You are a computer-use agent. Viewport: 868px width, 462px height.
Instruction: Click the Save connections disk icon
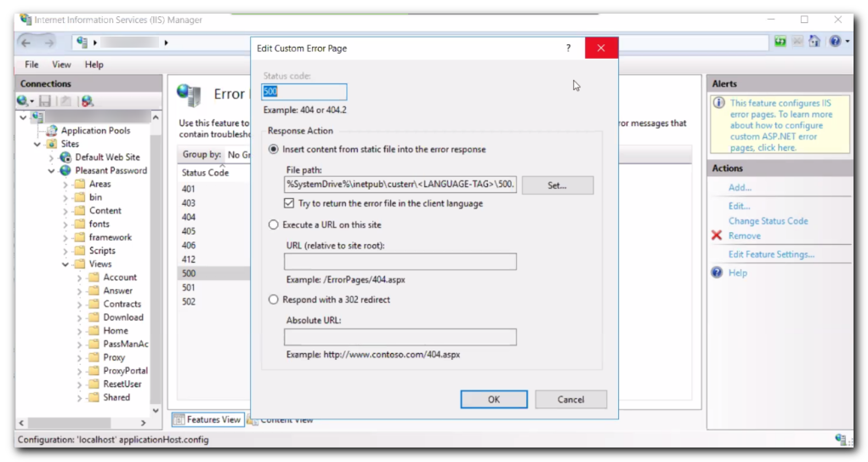click(45, 100)
